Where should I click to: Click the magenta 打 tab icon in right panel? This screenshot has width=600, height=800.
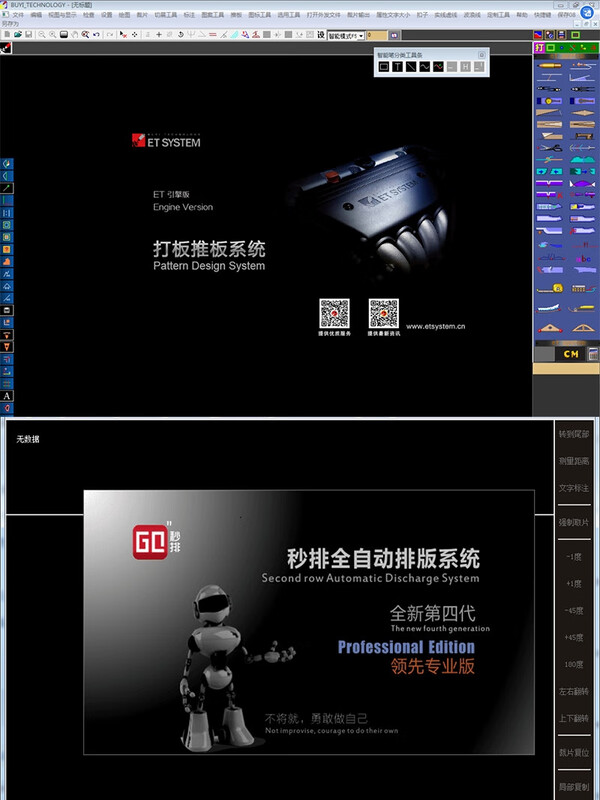(539, 47)
